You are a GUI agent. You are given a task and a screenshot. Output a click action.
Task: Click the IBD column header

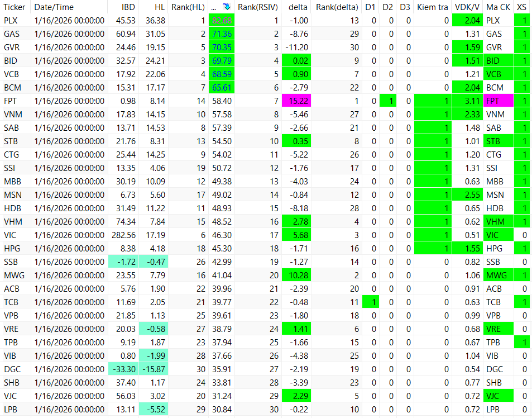128,7
